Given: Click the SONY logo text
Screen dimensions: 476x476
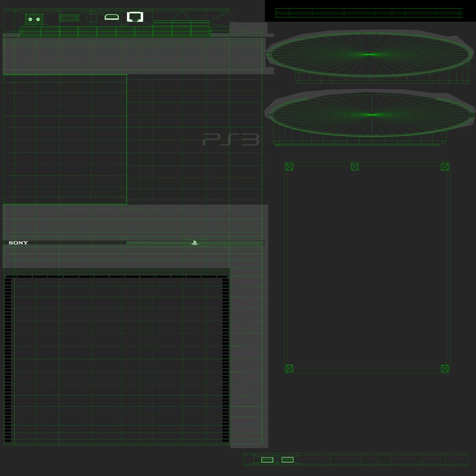Looking at the screenshot, I should pyautogui.click(x=18, y=243).
